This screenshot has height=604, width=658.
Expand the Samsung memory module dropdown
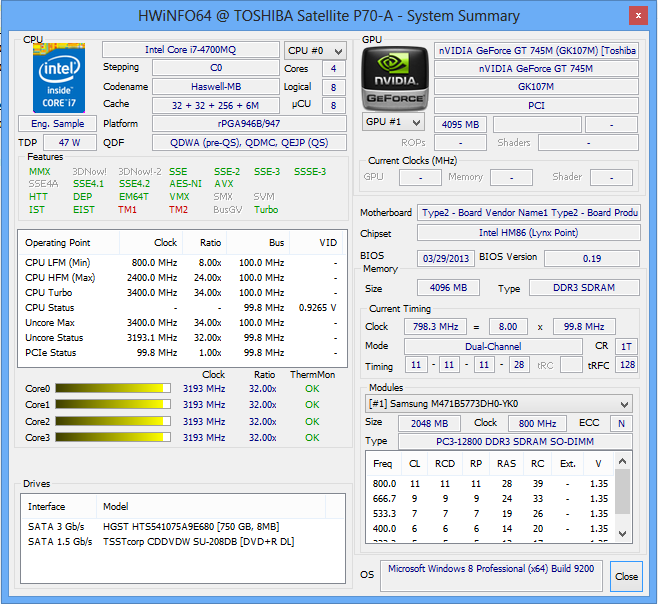[499, 404]
